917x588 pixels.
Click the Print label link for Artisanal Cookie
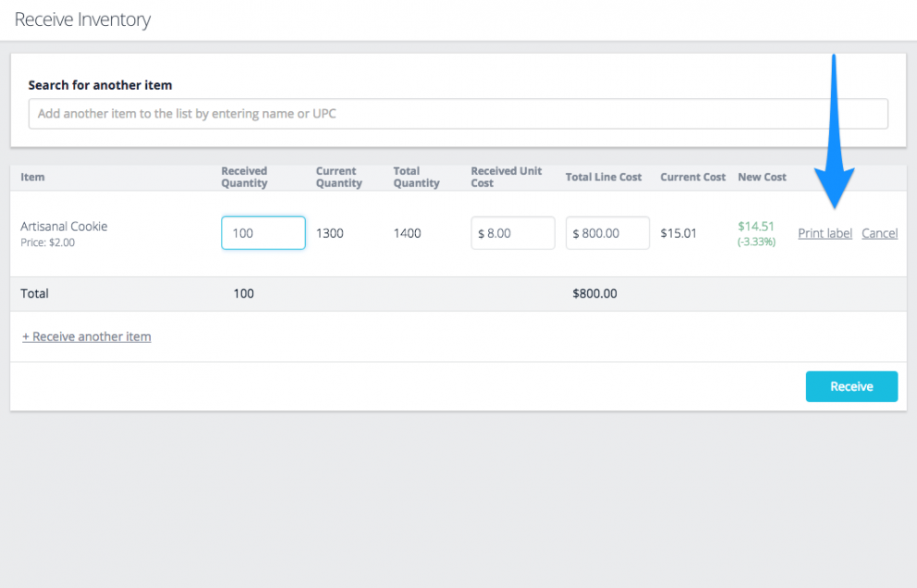point(825,233)
